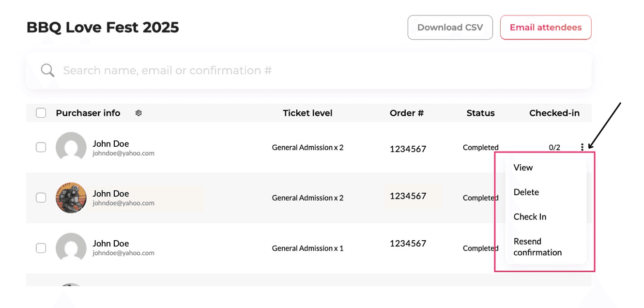Check the first John Doe row checkbox

[41, 147]
